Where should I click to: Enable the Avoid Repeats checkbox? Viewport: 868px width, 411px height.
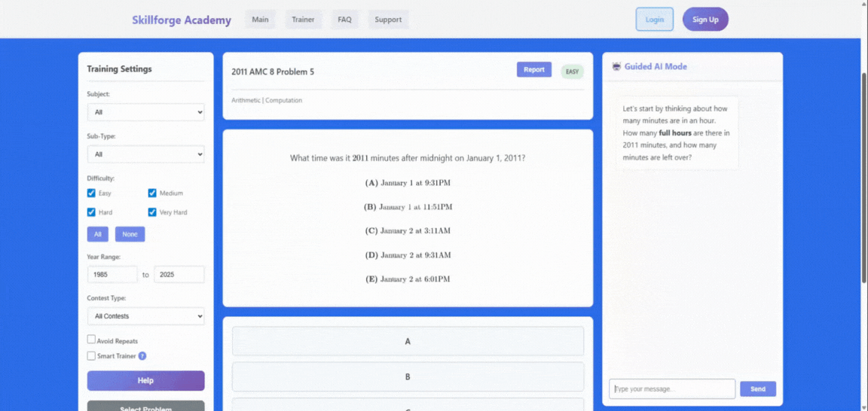click(x=91, y=339)
